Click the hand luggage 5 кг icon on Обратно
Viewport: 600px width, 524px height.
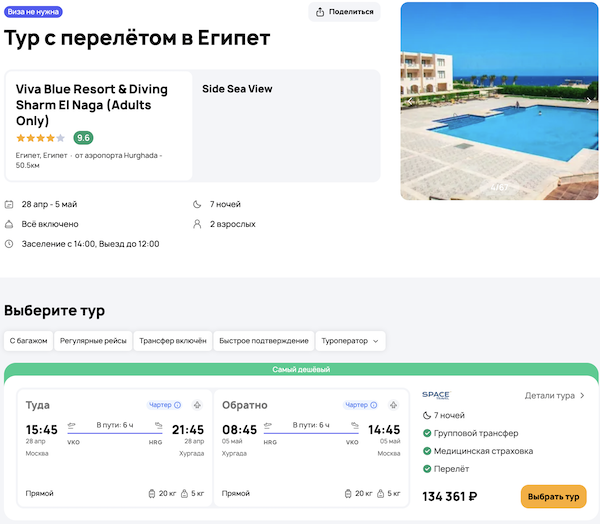pos(382,493)
